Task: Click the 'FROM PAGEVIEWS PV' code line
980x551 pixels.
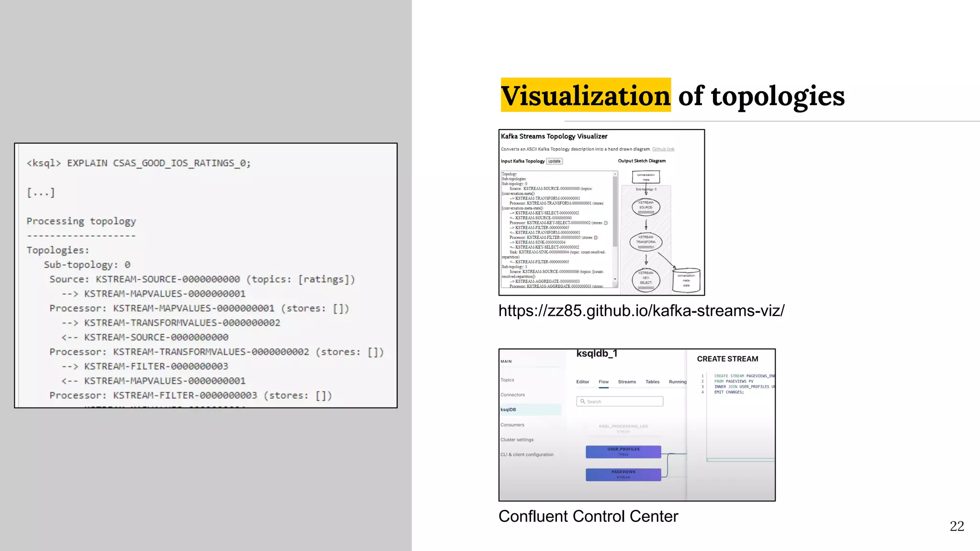Action: [x=734, y=382]
